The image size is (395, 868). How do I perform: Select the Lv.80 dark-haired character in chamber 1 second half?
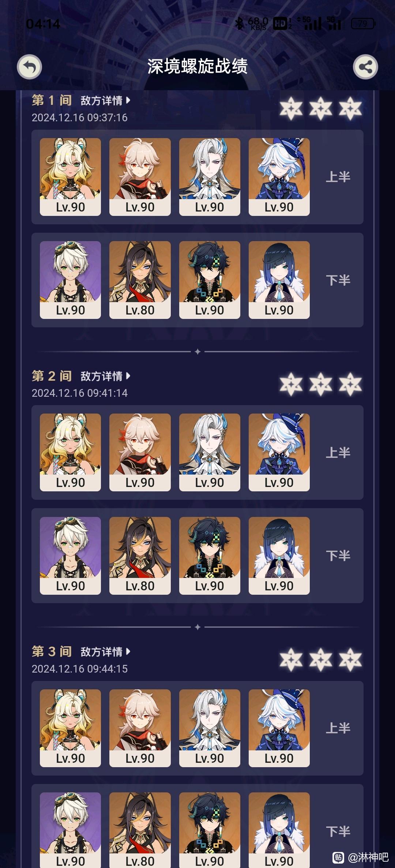point(140,280)
